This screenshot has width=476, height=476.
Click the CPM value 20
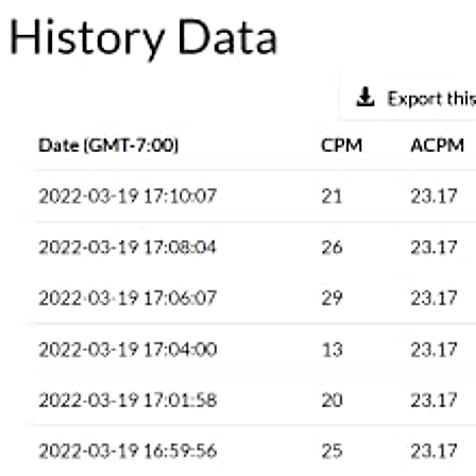click(x=332, y=400)
